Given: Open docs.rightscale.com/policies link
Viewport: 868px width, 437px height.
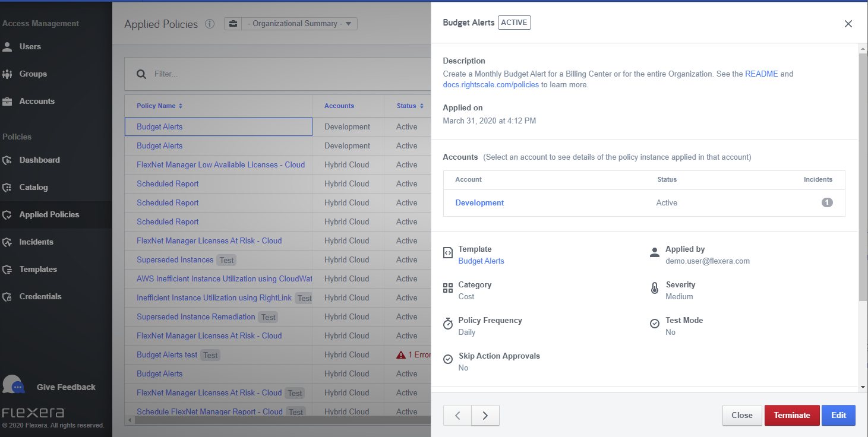Looking at the screenshot, I should click(x=491, y=85).
